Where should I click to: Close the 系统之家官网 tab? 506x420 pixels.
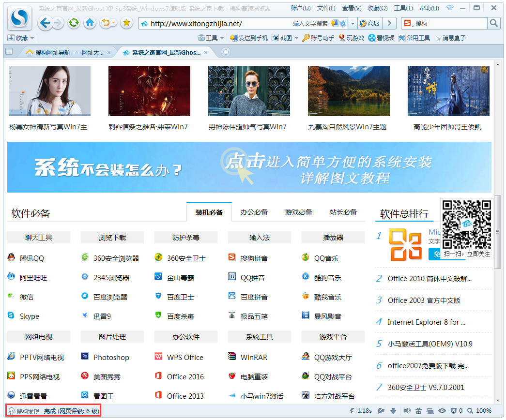[x=206, y=52]
